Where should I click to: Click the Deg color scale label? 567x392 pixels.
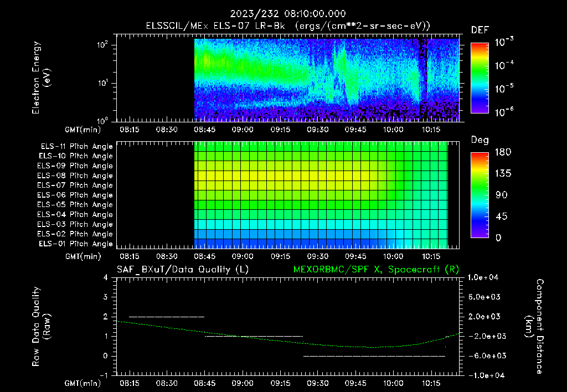click(x=480, y=140)
